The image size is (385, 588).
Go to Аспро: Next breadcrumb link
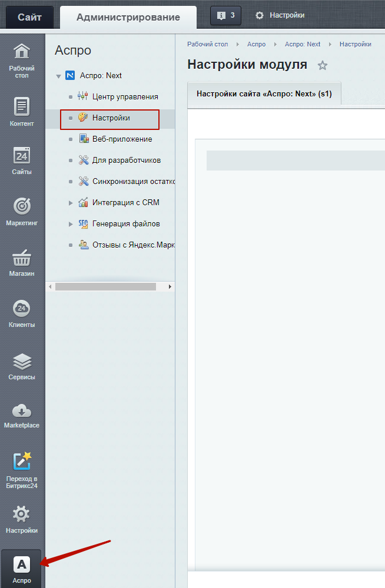coord(303,44)
